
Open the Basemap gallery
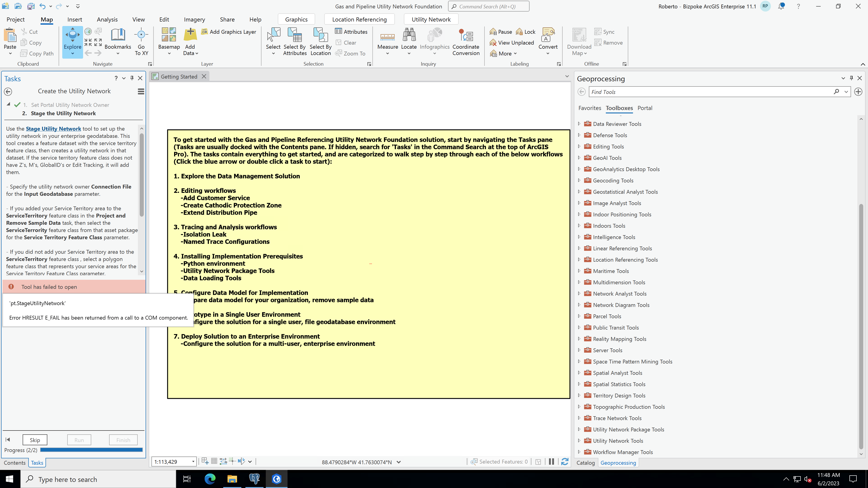tap(169, 42)
